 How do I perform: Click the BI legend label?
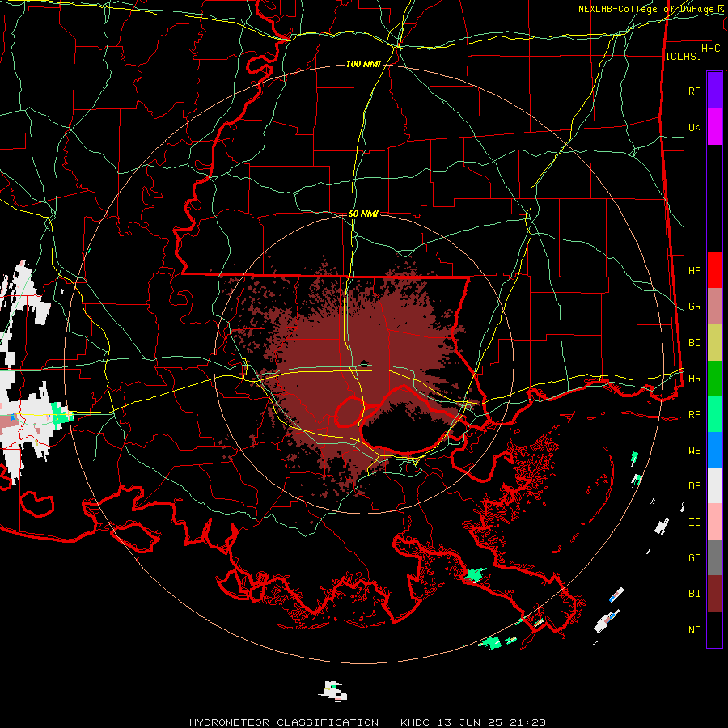tap(694, 594)
